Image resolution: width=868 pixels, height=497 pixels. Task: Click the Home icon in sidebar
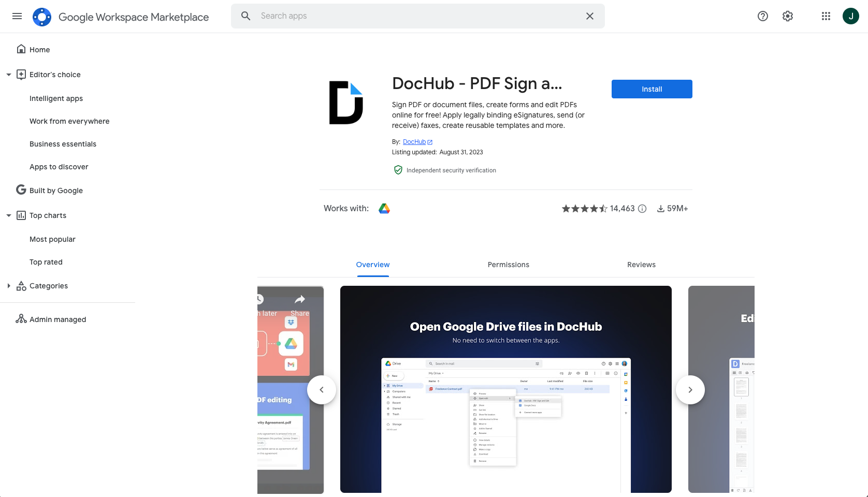click(21, 49)
